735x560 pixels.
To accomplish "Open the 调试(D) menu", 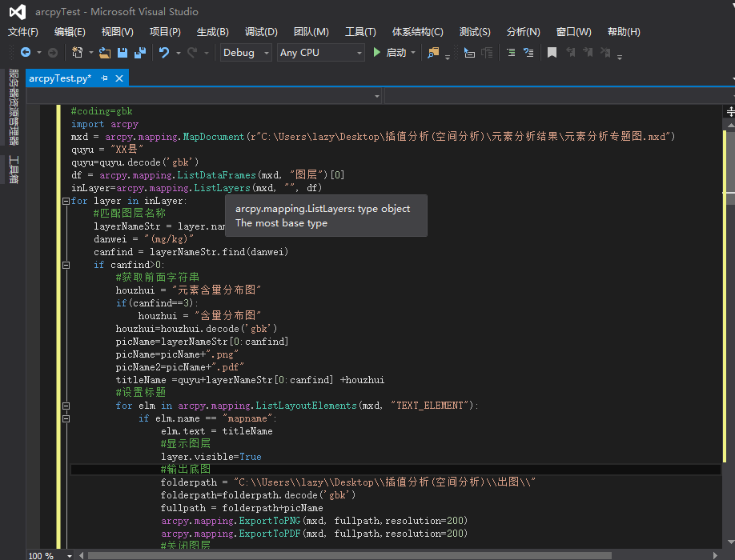I will [x=261, y=32].
